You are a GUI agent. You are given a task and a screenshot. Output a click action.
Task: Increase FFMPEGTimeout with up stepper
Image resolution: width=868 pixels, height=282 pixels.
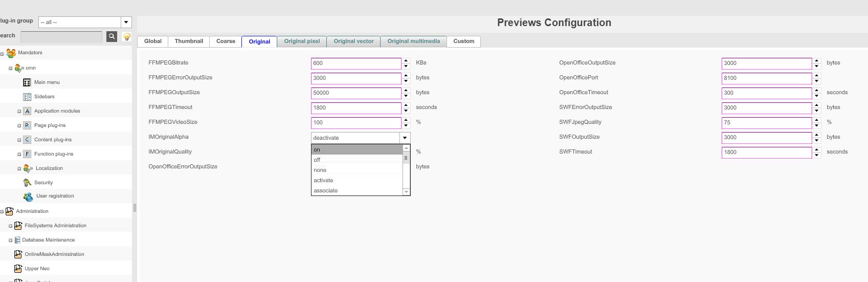point(406,105)
